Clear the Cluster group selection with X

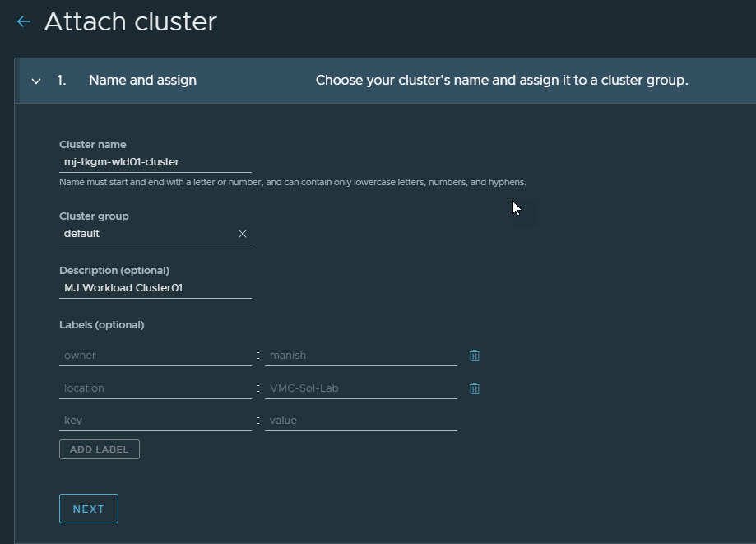pos(243,234)
